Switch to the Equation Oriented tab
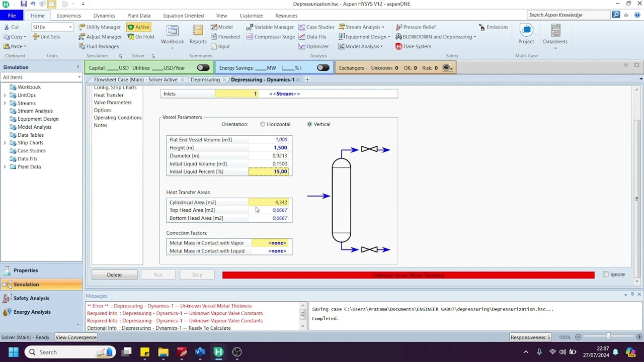644x362 pixels. pyautogui.click(x=183, y=16)
